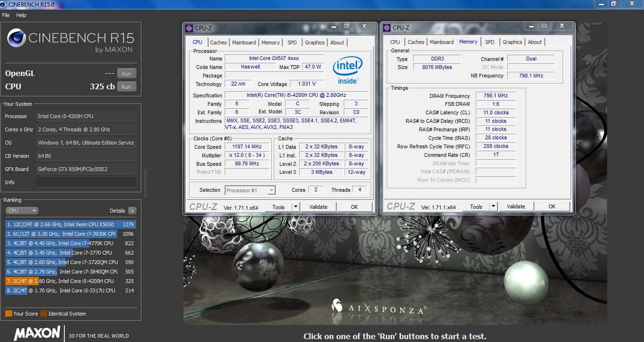Click the Your Score orange legend swatch
This screenshot has width=644, height=342.
[x=9, y=314]
